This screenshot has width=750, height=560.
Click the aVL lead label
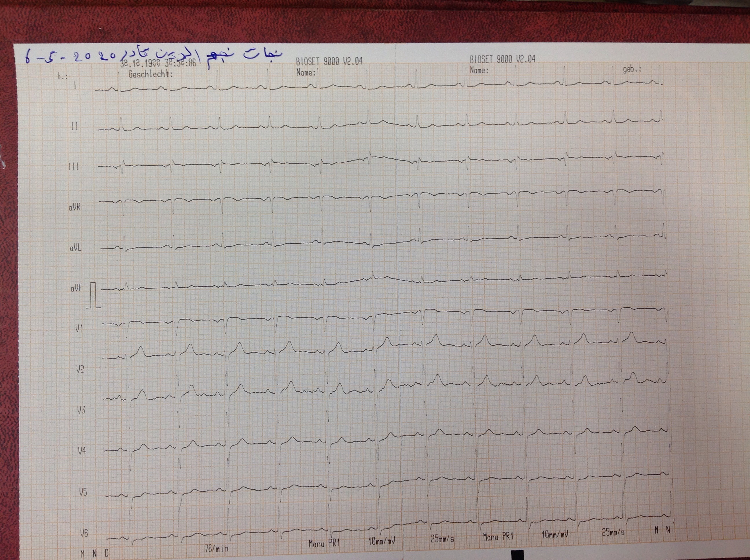(x=75, y=248)
